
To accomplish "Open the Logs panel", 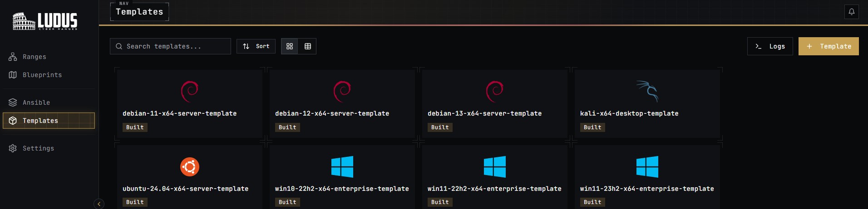I will click(x=770, y=46).
